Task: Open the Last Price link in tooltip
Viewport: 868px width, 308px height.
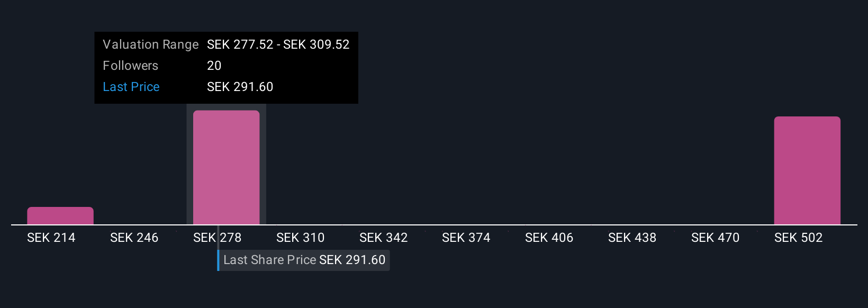Action: (131, 87)
